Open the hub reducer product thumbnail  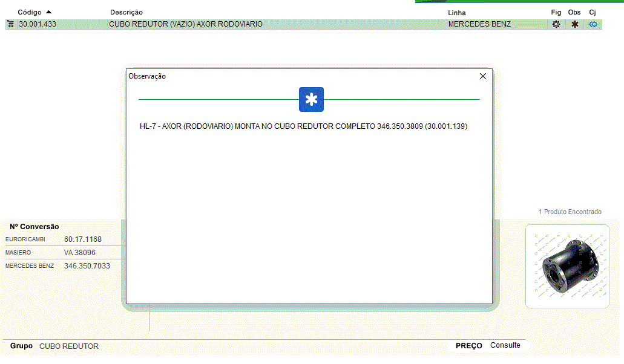point(567,266)
